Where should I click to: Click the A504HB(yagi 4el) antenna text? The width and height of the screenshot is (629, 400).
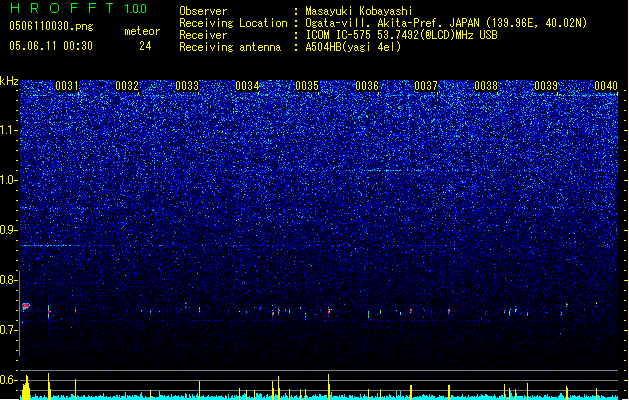(353, 47)
